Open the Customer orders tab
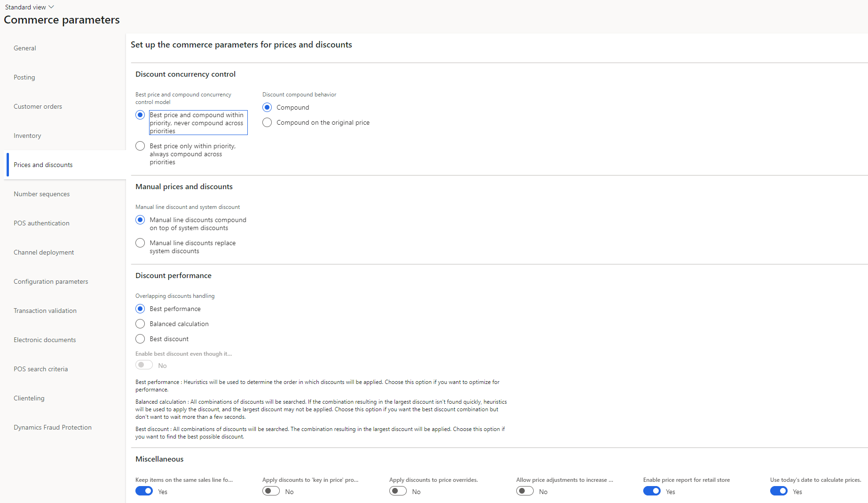This screenshot has width=868, height=503. 38,106
